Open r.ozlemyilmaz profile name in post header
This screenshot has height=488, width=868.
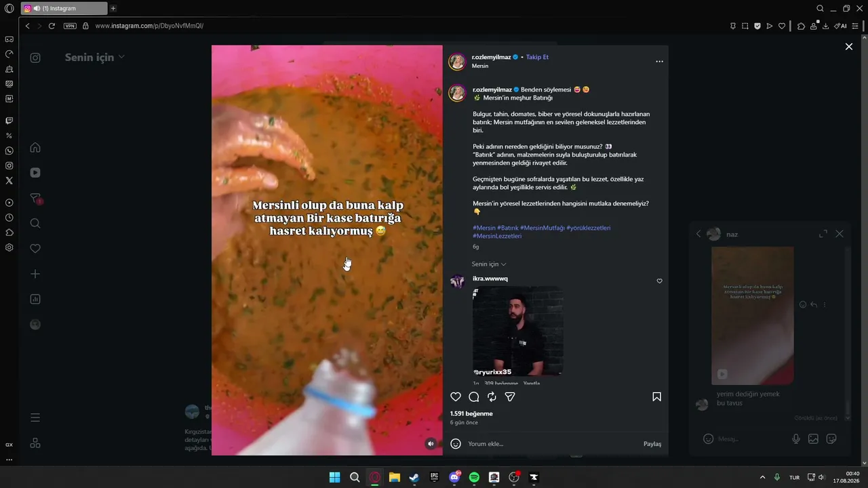[x=491, y=58]
